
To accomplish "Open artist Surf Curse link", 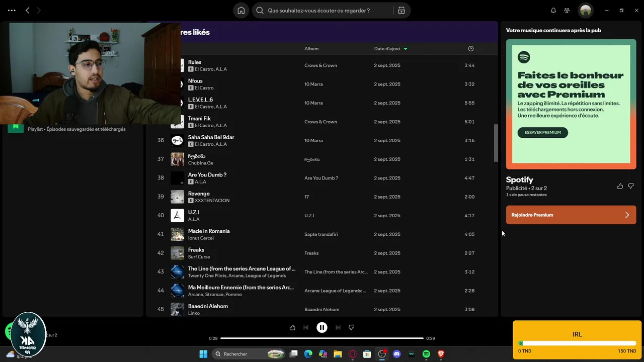I will [199, 257].
